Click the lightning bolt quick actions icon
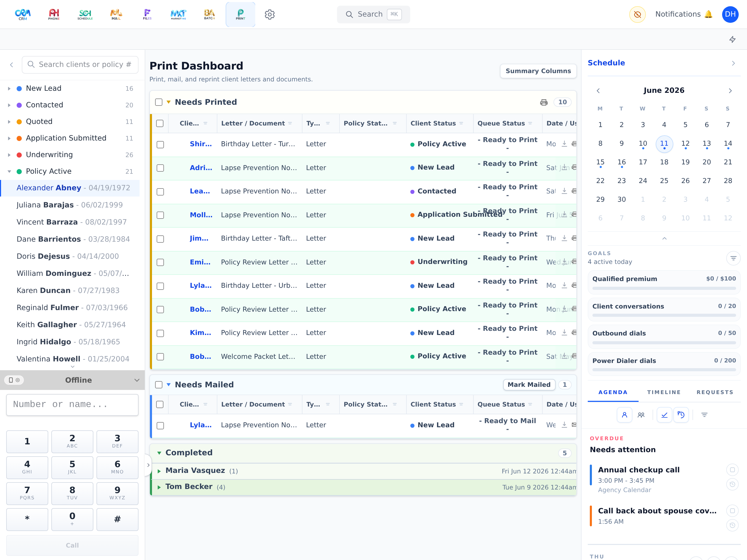The image size is (747, 560). (732, 39)
